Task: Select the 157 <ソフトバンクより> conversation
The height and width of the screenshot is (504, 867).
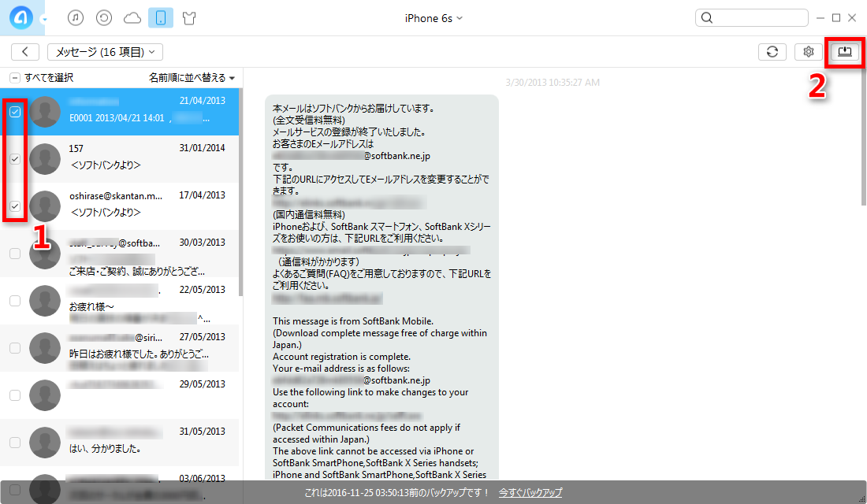Action: (x=120, y=159)
